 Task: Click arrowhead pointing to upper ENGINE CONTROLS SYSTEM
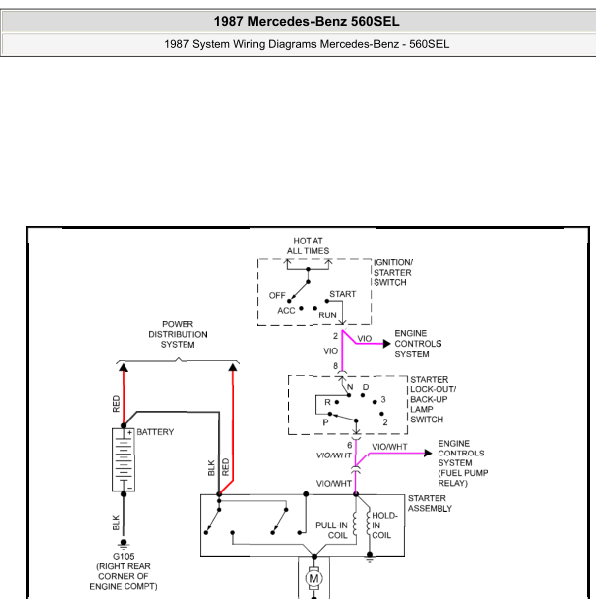(x=386, y=344)
